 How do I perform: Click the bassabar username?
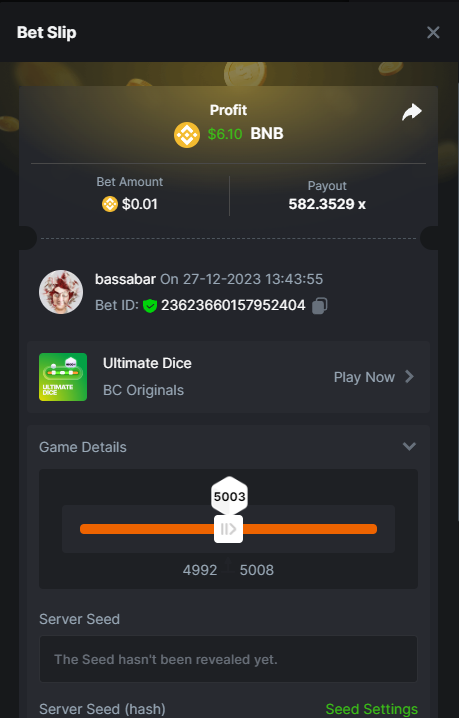coord(125,279)
